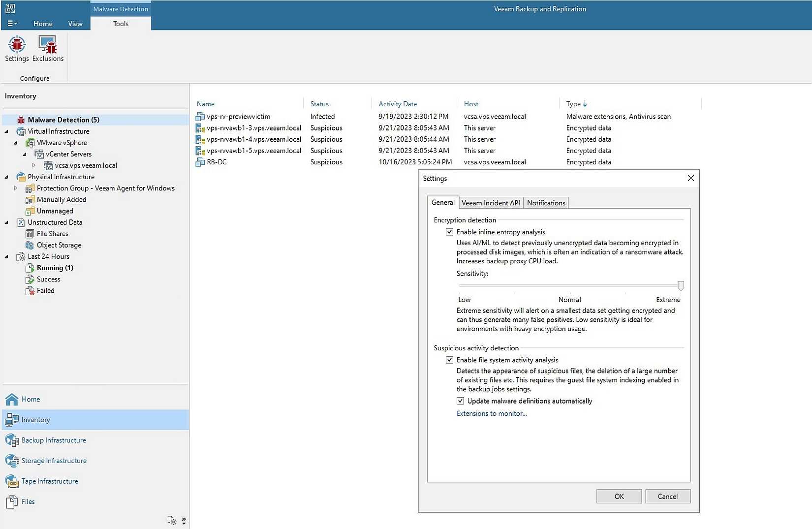Select vps-rvvawb1-4.vps.veeam.local row

point(448,139)
